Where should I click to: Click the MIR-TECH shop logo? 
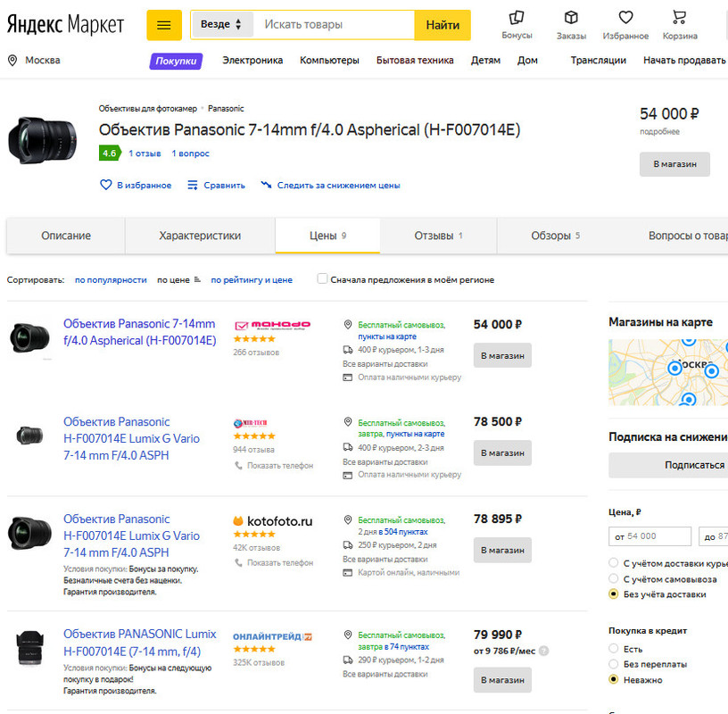coord(250,423)
